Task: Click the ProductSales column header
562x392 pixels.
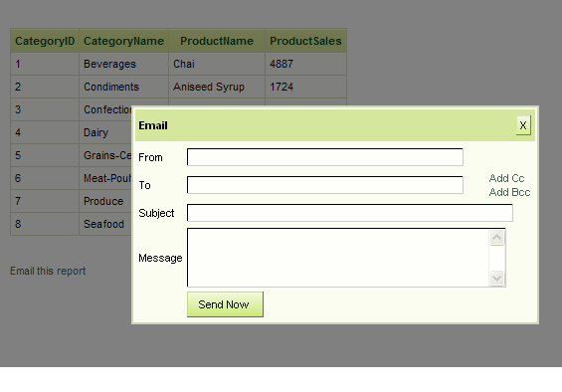Action: 305,41
